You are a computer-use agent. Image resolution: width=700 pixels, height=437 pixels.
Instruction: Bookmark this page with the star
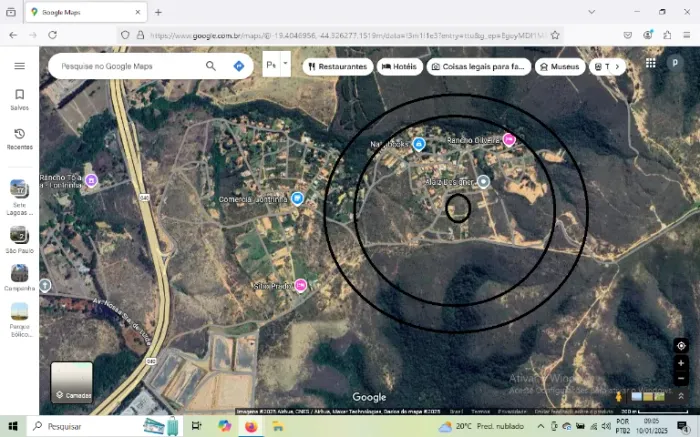click(555, 35)
